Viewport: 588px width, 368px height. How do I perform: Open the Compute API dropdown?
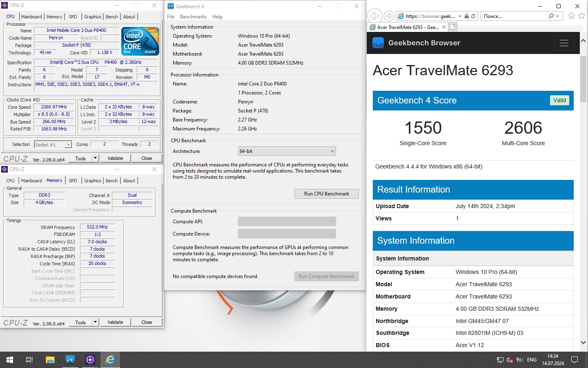(287, 222)
